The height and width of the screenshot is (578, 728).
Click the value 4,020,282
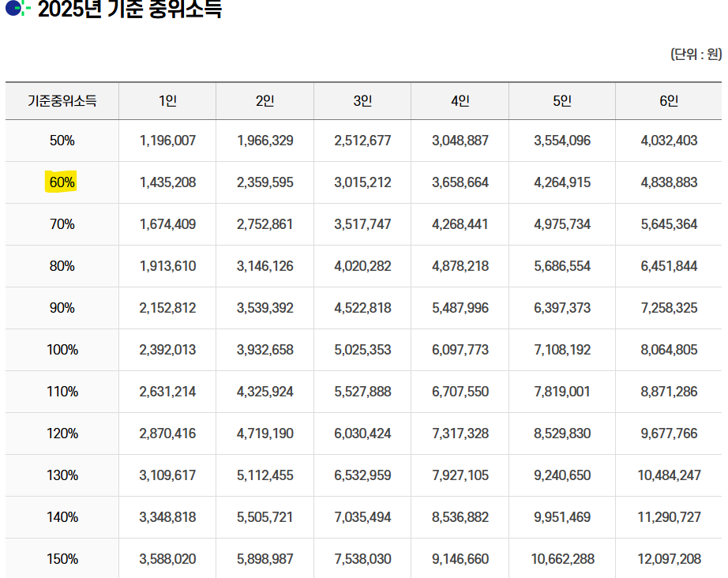[x=362, y=266]
